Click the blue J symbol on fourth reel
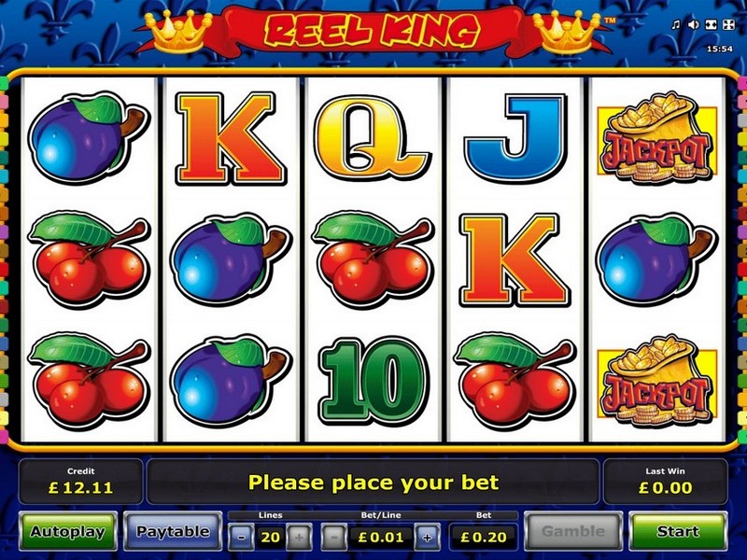The height and width of the screenshot is (560, 747). [x=515, y=138]
